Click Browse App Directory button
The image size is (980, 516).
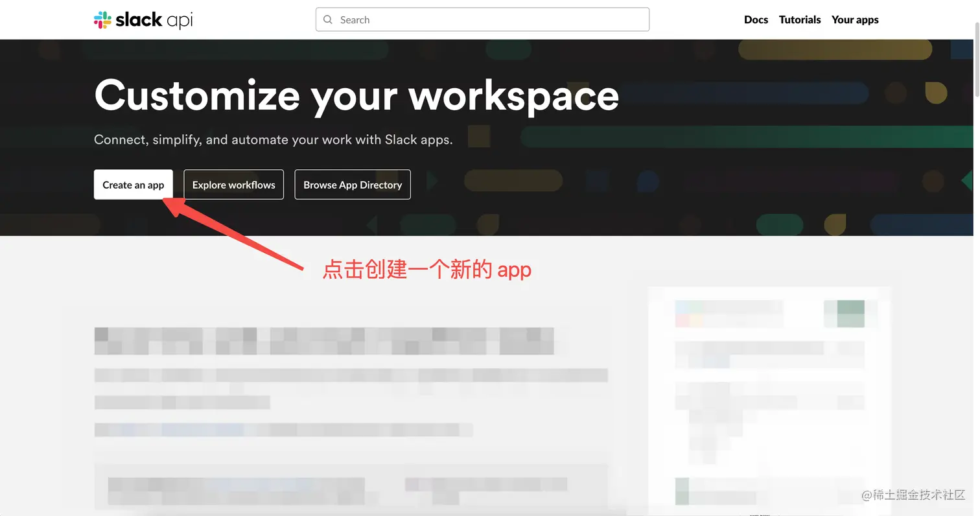[x=353, y=185]
